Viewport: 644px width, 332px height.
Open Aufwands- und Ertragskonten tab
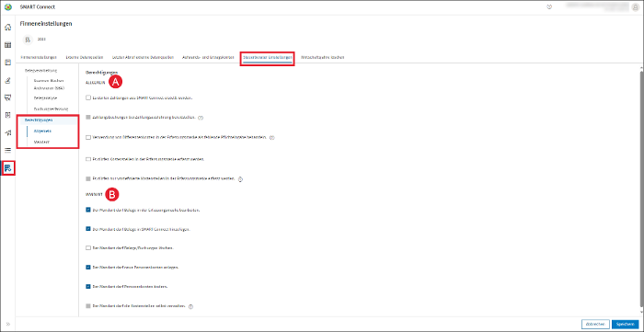point(208,57)
